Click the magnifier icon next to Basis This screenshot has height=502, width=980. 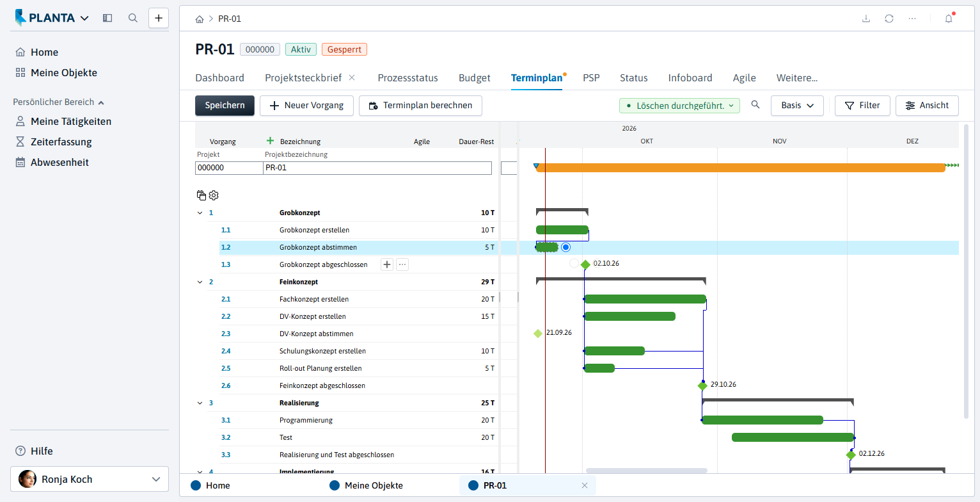[755, 105]
